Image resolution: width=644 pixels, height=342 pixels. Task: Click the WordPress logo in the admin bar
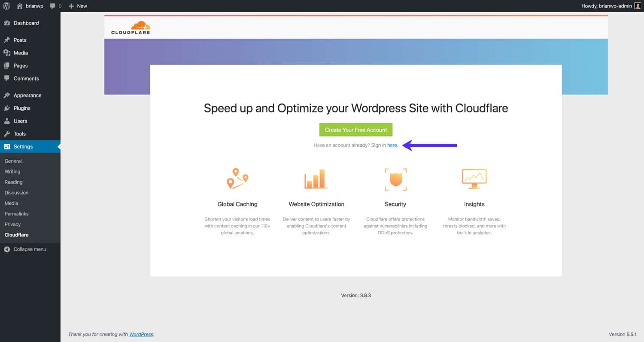[x=6, y=6]
